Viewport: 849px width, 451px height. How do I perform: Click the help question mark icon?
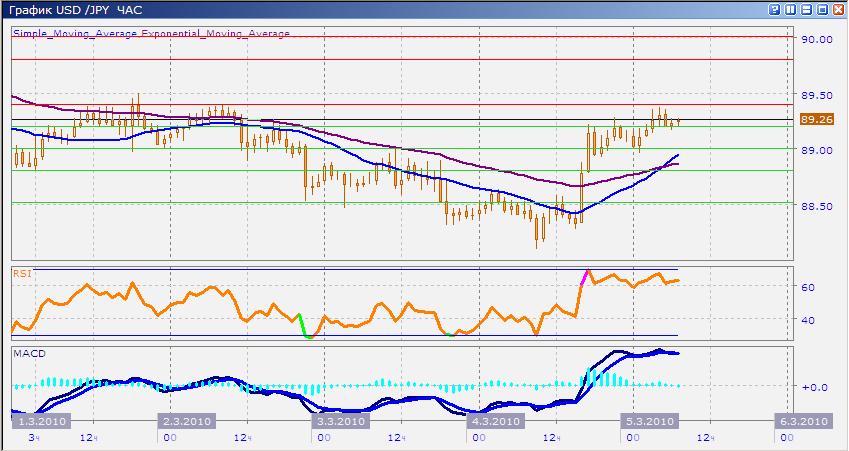point(775,9)
